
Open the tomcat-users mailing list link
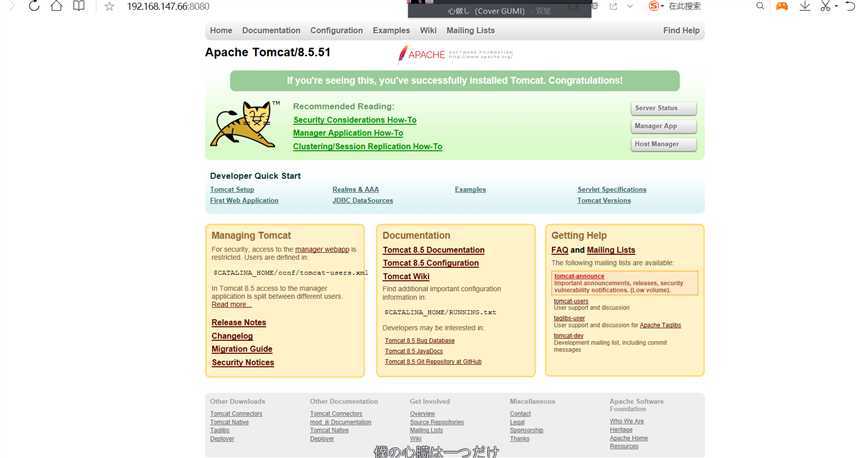coord(571,301)
